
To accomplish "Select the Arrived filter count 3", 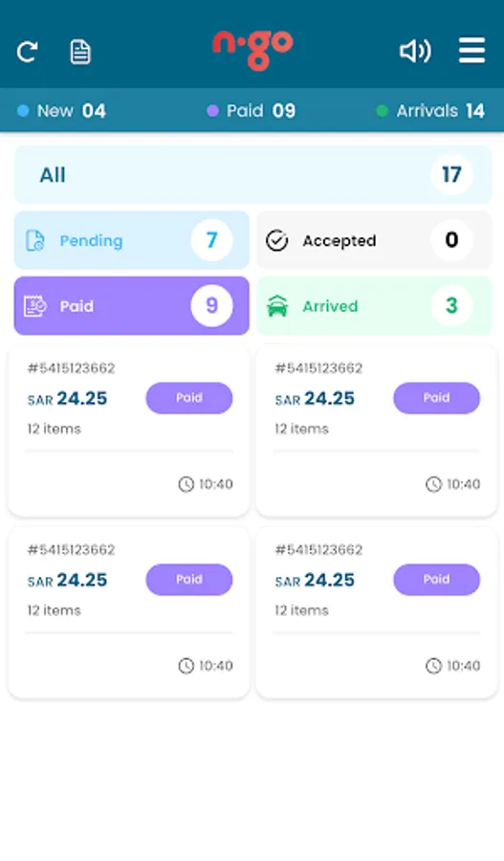I will (x=451, y=305).
